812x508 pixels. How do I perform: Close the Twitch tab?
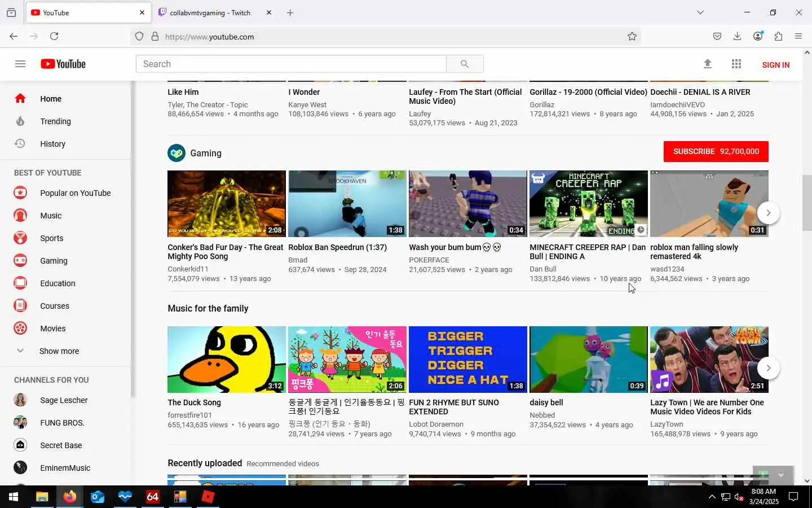[268, 12]
